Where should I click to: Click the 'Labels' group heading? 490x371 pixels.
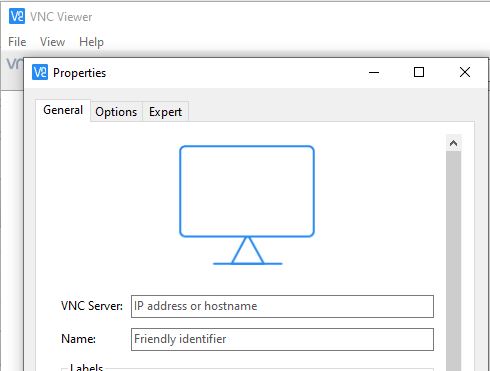pos(86,367)
